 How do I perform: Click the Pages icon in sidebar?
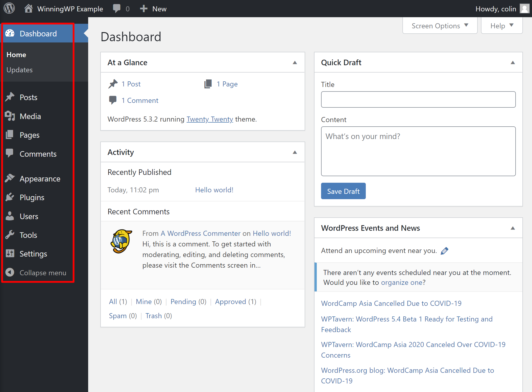pos(10,135)
